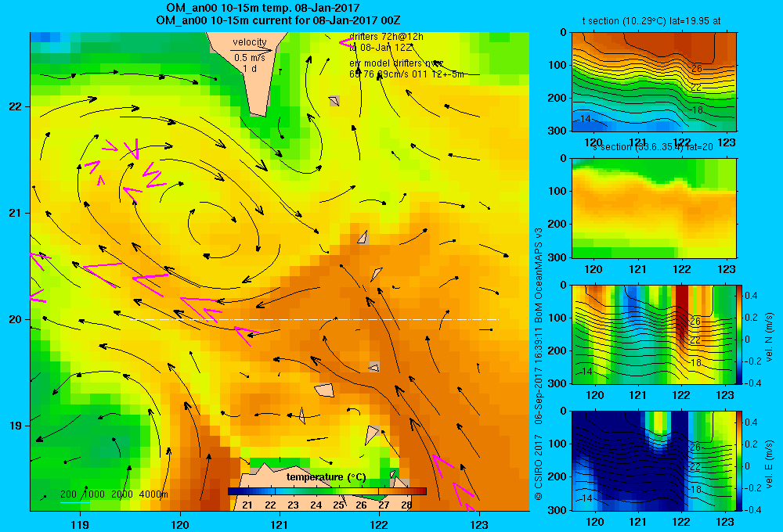Click latitude label 19 on main map axis
The height and width of the screenshot is (532, 783).
point(16,426)
